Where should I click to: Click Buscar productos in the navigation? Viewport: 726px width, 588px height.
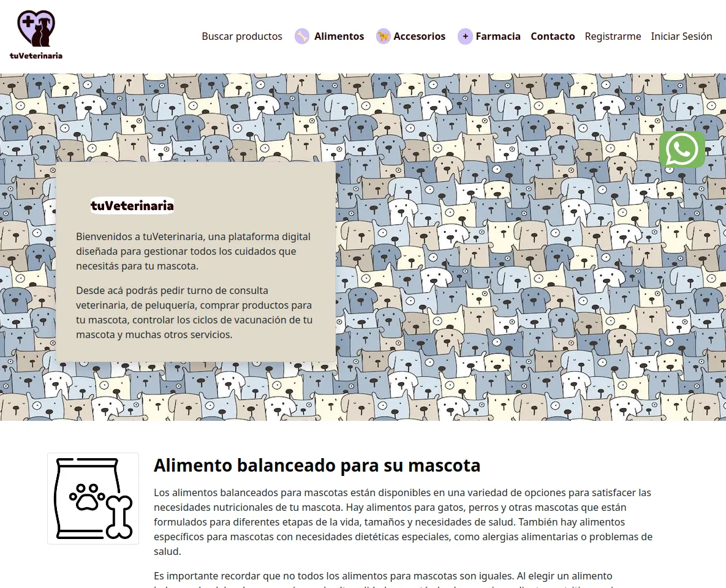(242, 37)
